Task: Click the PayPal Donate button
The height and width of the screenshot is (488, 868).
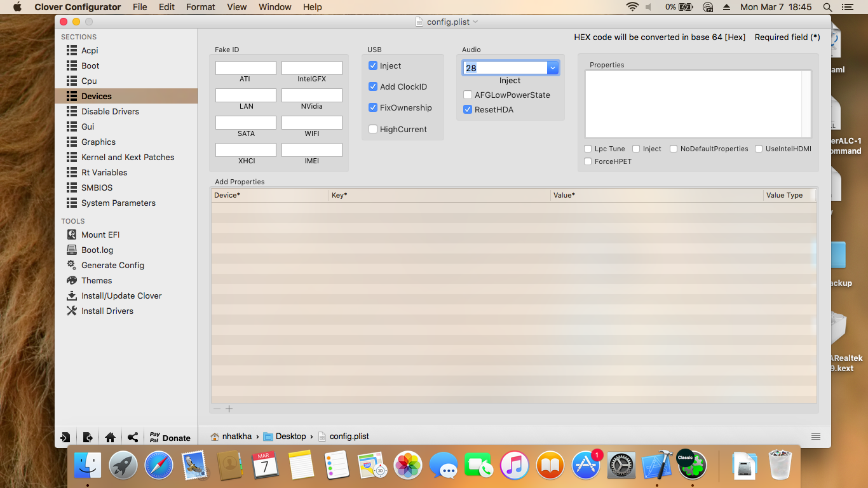Action: pos(170,437)
